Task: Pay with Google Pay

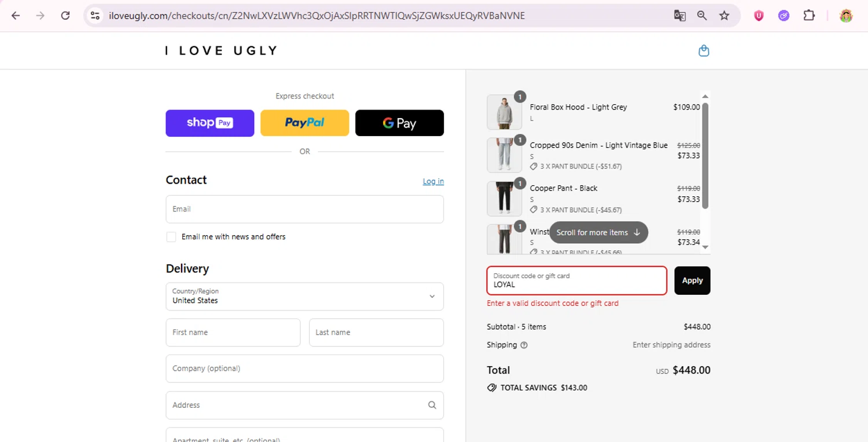Action: 399,123
